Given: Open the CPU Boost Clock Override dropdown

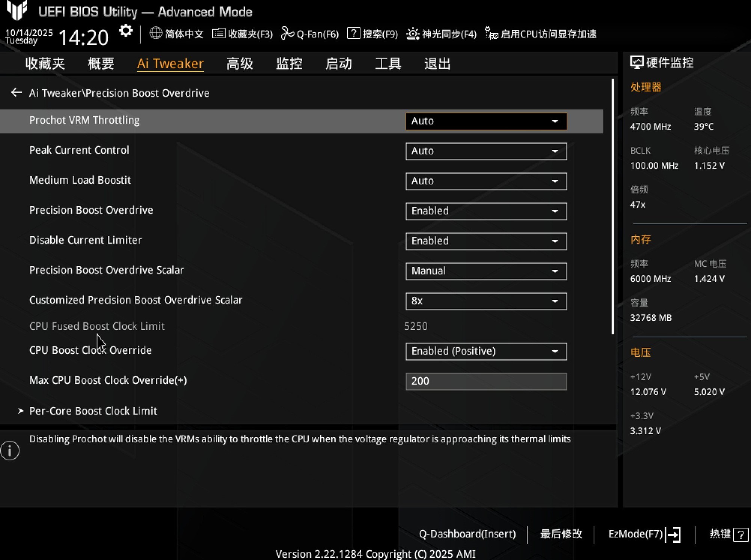Looking at the screenshot, I should pos(486,351).
